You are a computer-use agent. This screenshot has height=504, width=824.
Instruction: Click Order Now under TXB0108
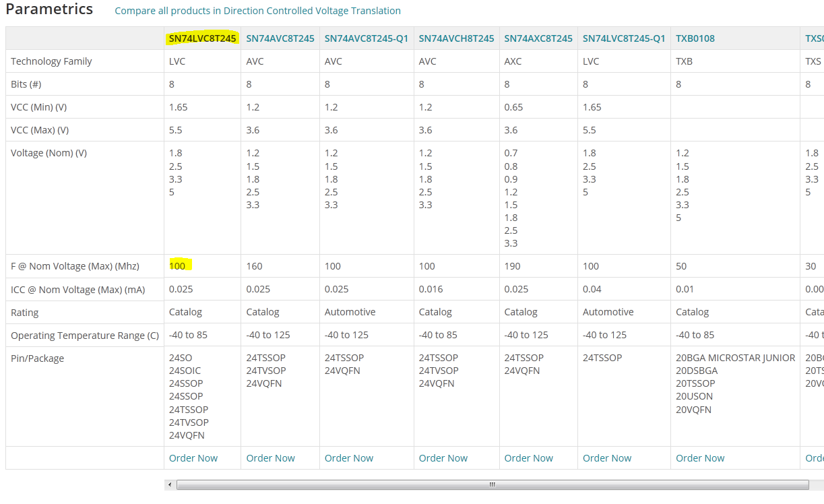[x=701, y=458]
